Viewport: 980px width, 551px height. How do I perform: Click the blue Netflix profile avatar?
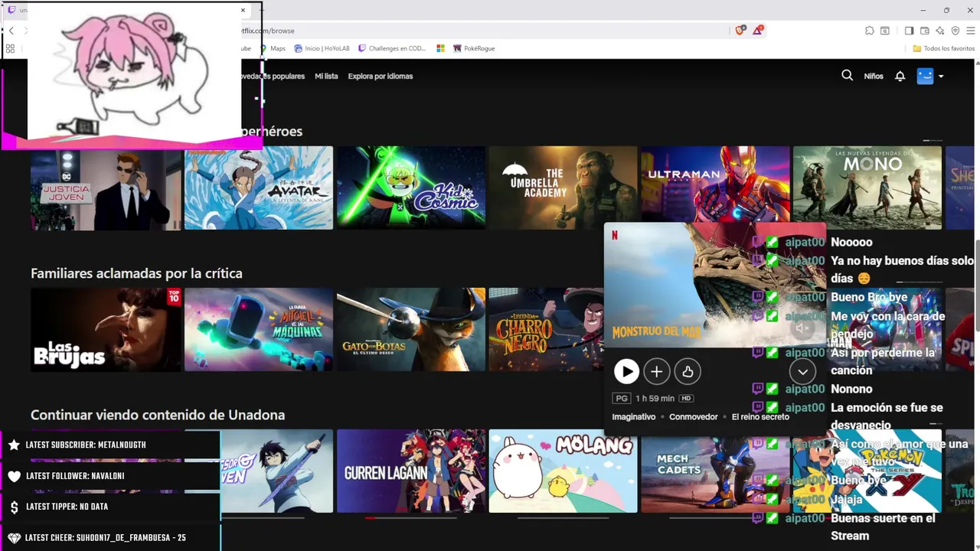point(925,76)
